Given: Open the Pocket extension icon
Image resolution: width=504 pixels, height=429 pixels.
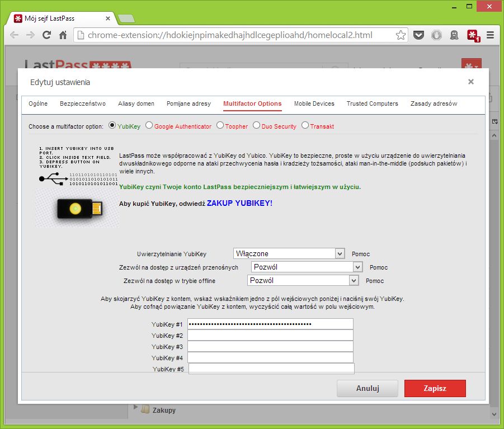Looking at the screenshot, I should 418,35.
